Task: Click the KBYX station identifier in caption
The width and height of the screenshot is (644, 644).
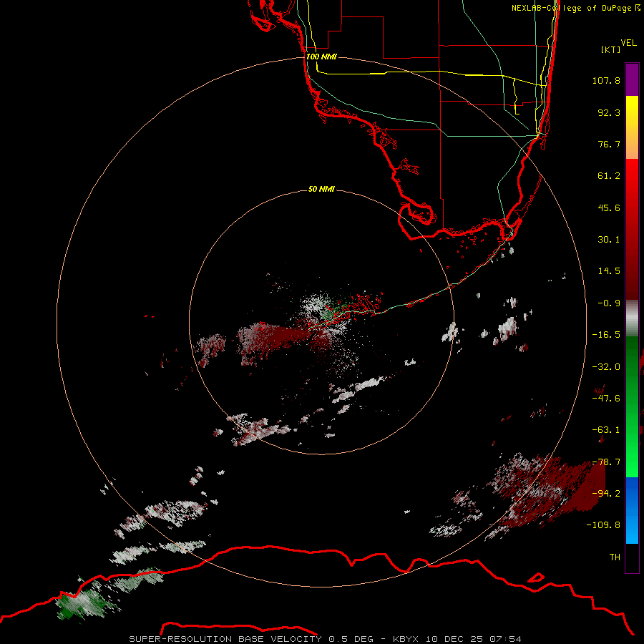Action: pos(406,639)
